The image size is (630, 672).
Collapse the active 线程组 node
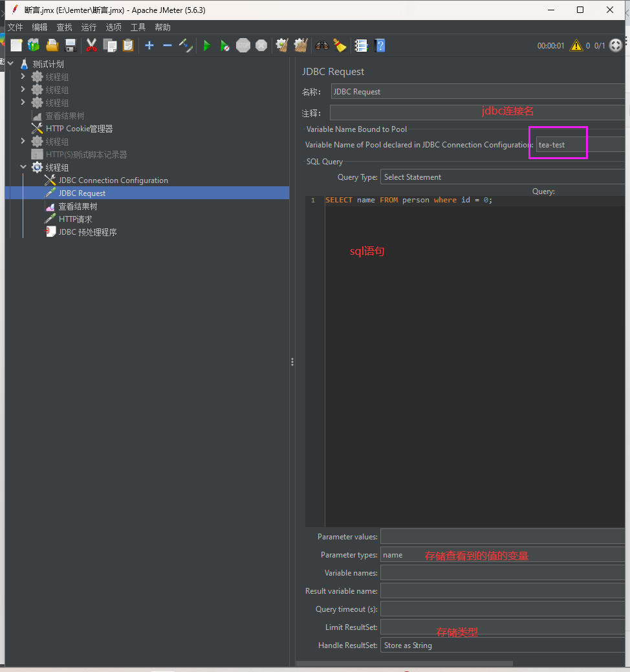click(x=23, y=167)
